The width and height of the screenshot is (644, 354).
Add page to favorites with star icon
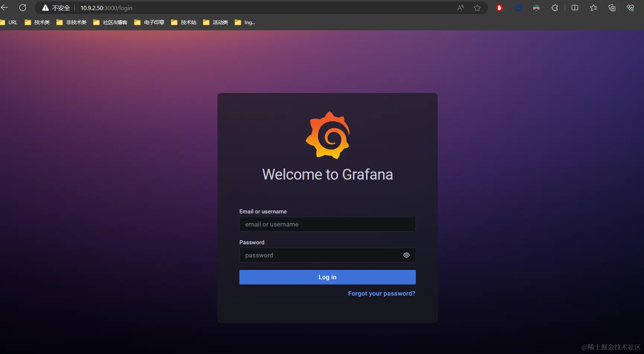477,8
